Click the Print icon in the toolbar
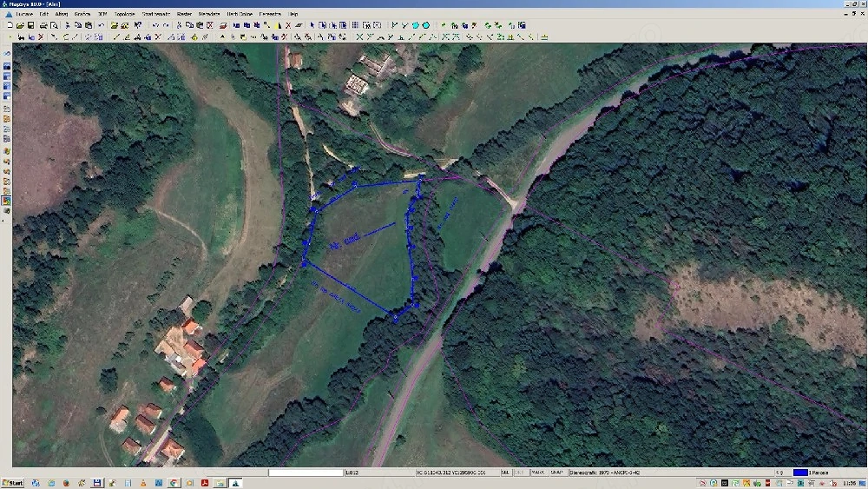Image resolution: width=868 pixels, height=489 pixels. tap(43, 25)
